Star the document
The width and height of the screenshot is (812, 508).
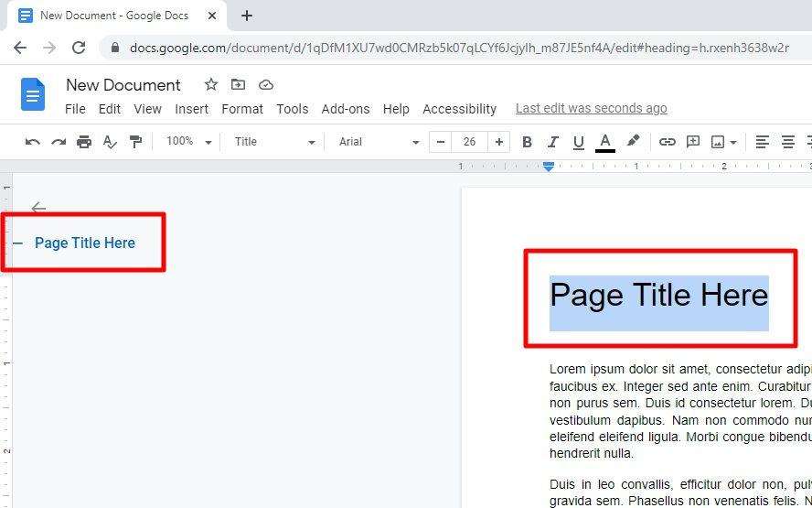click(x=210, y=84)
